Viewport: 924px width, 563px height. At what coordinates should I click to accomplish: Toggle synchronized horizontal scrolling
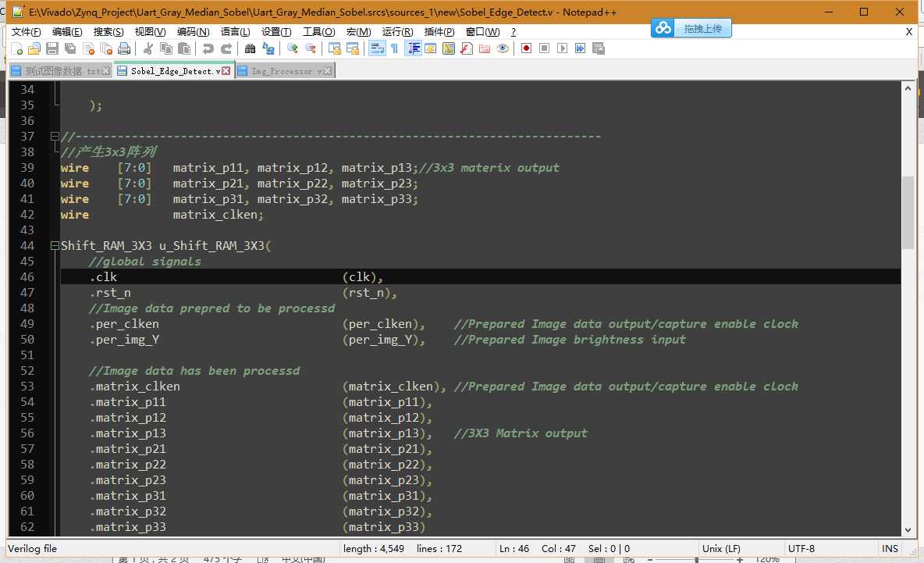point(353,48)
